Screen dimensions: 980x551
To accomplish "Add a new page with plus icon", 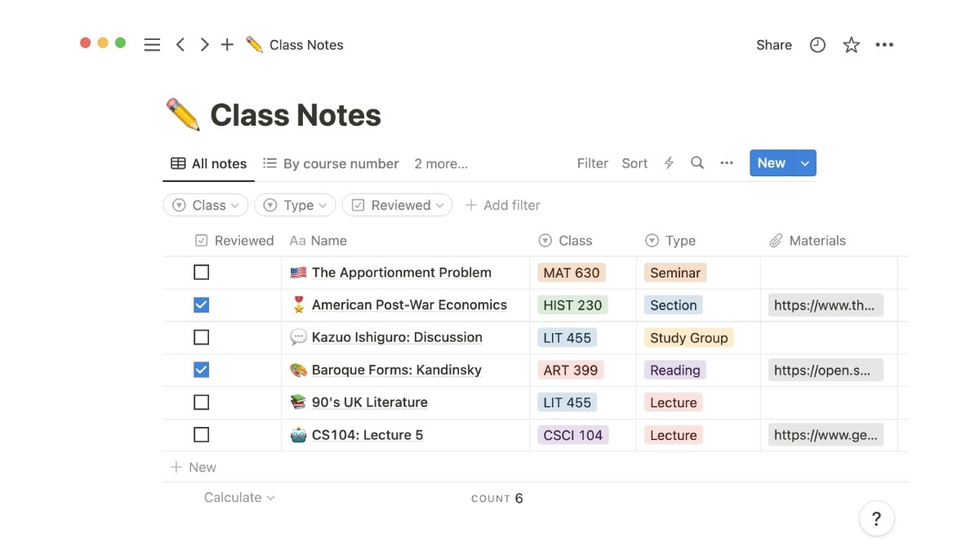I will click(227, 45).
